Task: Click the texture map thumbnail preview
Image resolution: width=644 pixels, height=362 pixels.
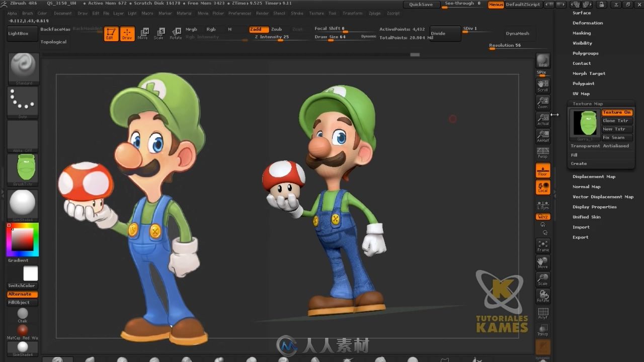Action: coord(585,124)
